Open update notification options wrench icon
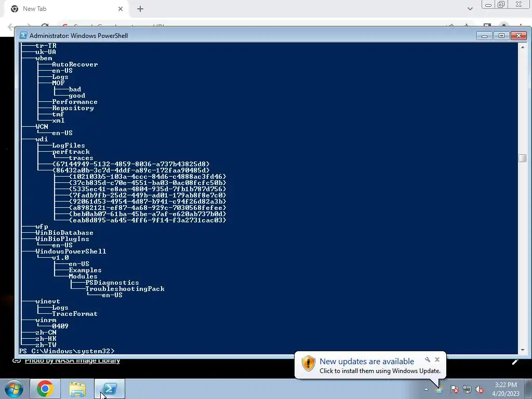 [428, 360]
